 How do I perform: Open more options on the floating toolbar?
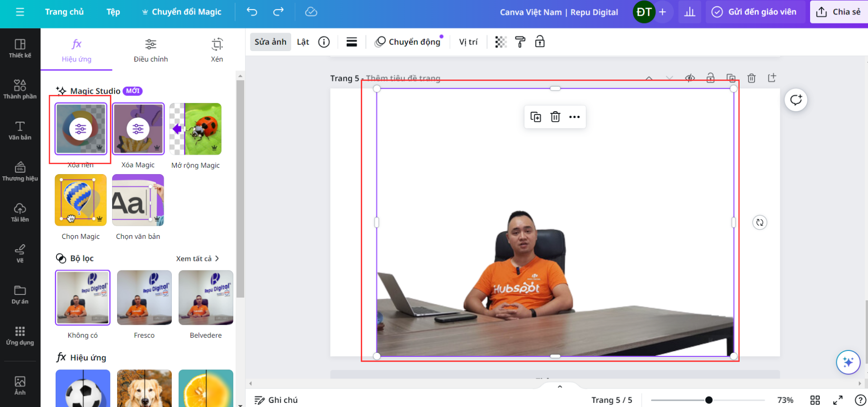pos(575,117)
